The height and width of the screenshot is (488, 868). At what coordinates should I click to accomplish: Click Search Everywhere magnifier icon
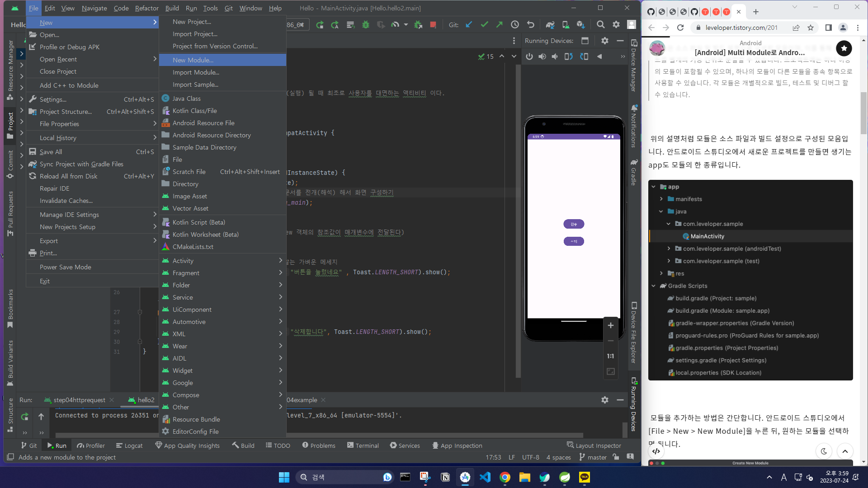[600, 25]
